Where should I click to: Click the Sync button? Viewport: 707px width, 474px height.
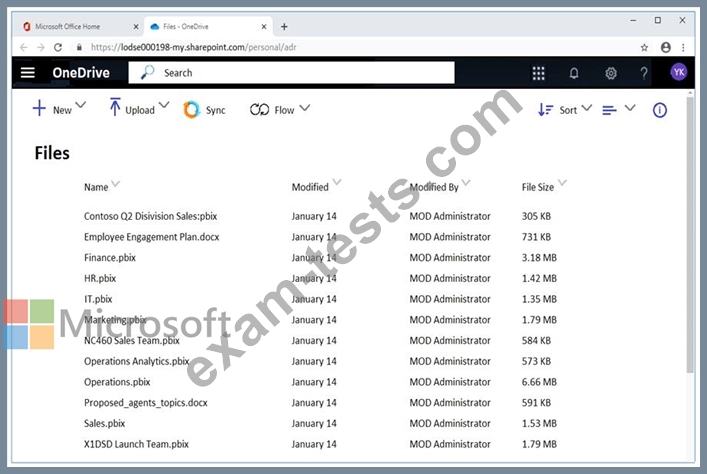[205, 110]
